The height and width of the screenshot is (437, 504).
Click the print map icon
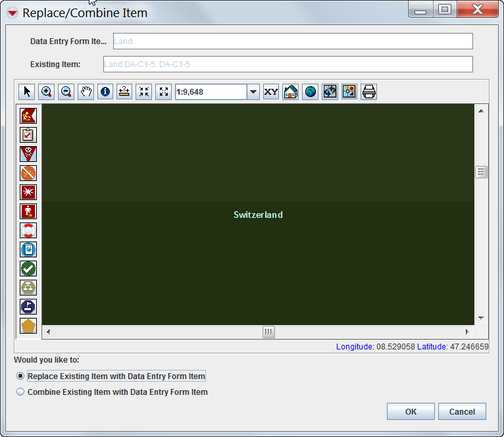(x=369, y=92)
